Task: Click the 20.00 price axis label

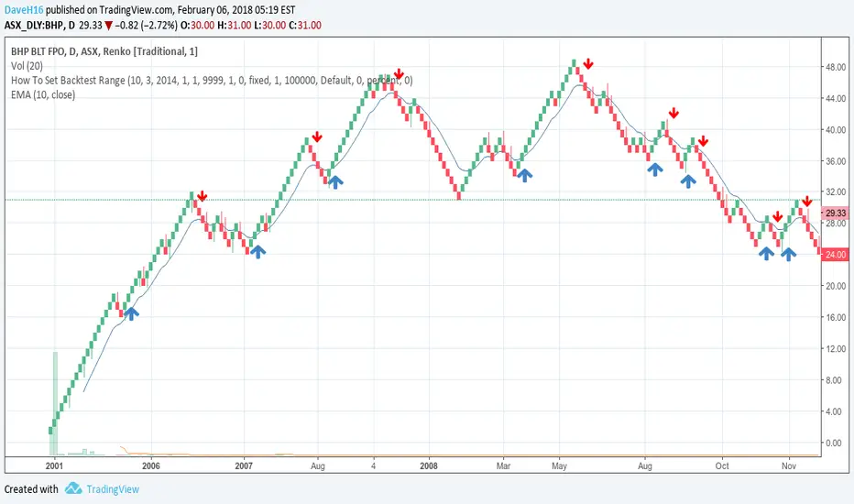Action: coord(836,286)
